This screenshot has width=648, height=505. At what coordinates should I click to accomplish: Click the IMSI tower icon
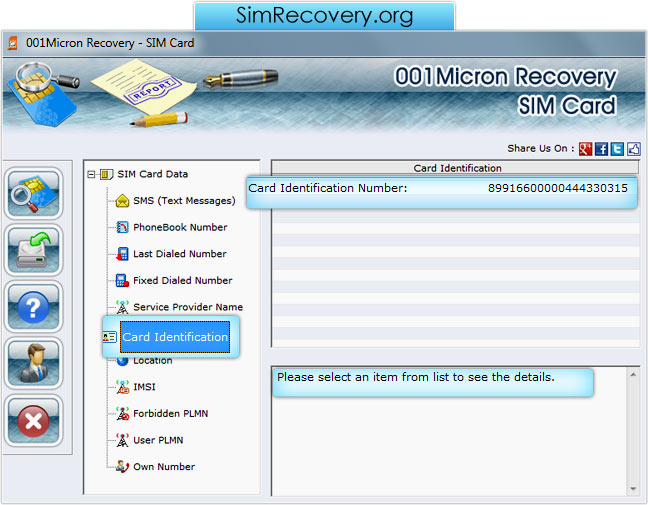click(122, 387)
